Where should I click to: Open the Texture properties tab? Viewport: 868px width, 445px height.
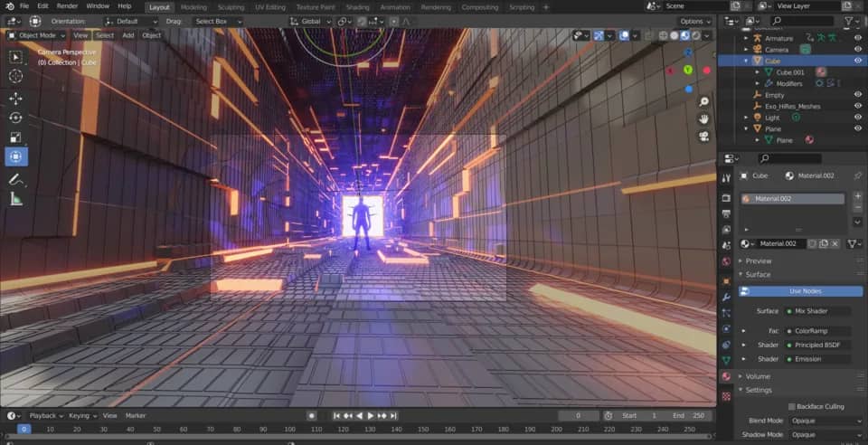coord(726,396)
